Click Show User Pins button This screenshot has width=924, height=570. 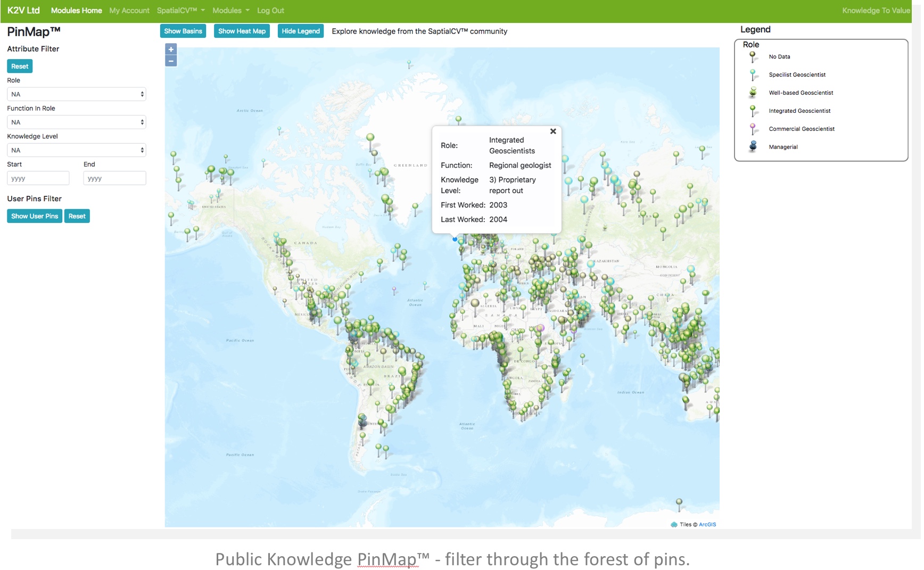(35, 216)
